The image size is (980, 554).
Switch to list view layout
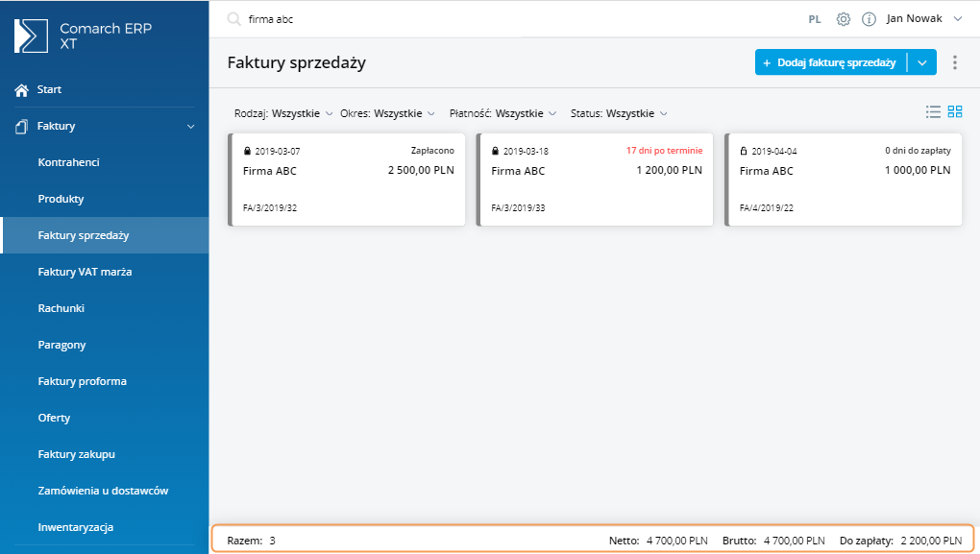(933, 112)
